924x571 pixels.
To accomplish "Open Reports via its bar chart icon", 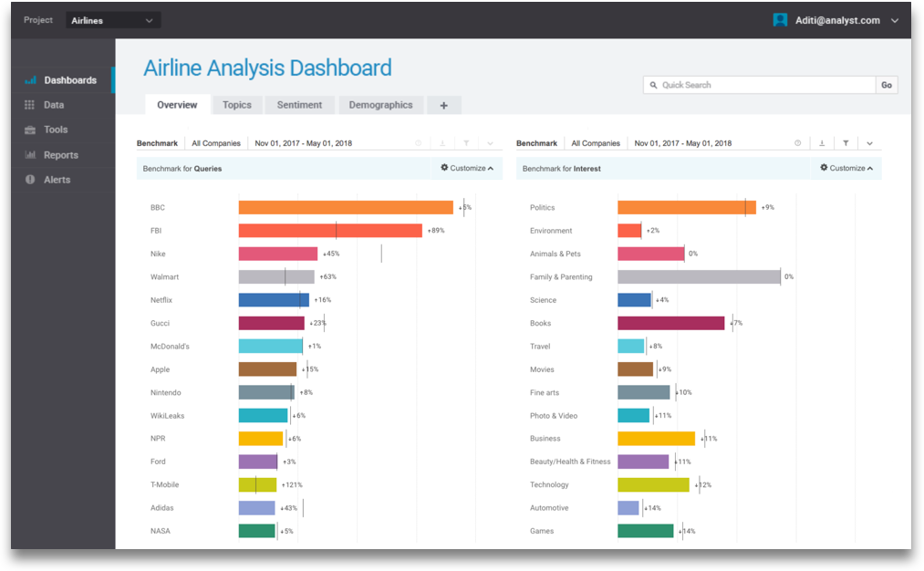I will point(30,155).
